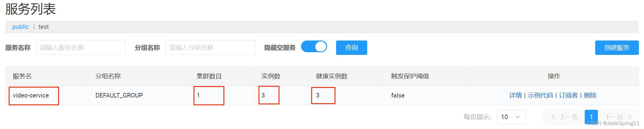Viewport: 644px width, 129px height.
Task: Focus the 服务名称 input field
Action: point(81,48)
